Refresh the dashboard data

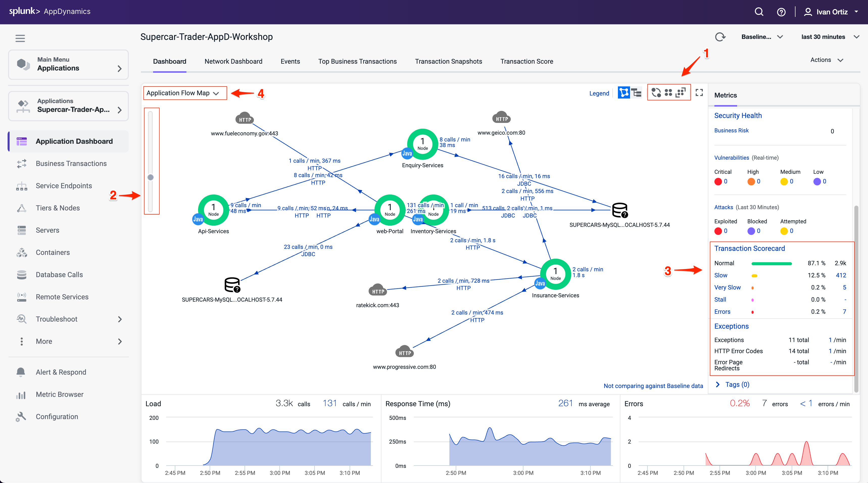pyautogui.click(x=720, y=37)
